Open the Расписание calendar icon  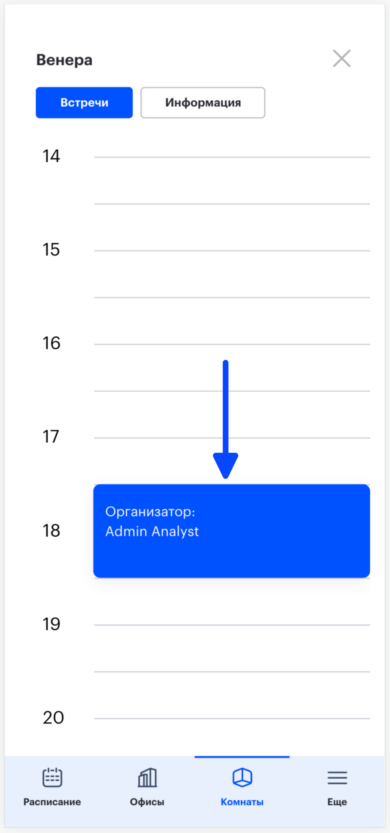(52, 777)
